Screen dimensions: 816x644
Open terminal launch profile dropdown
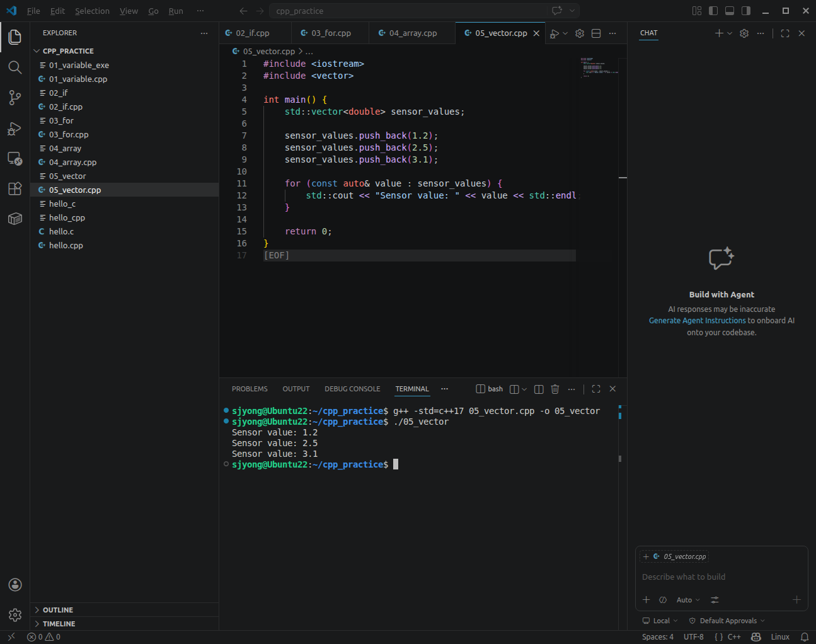coord(524,389)
